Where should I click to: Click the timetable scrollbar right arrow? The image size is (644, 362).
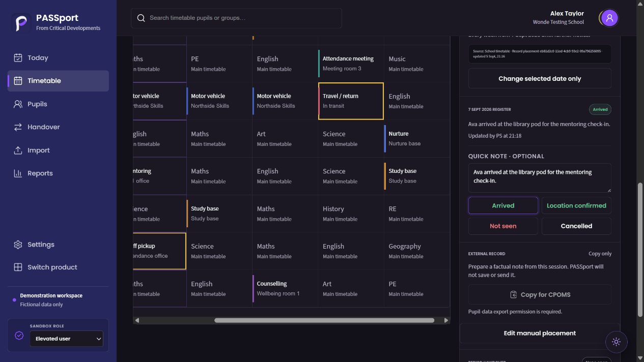point(446,320)
